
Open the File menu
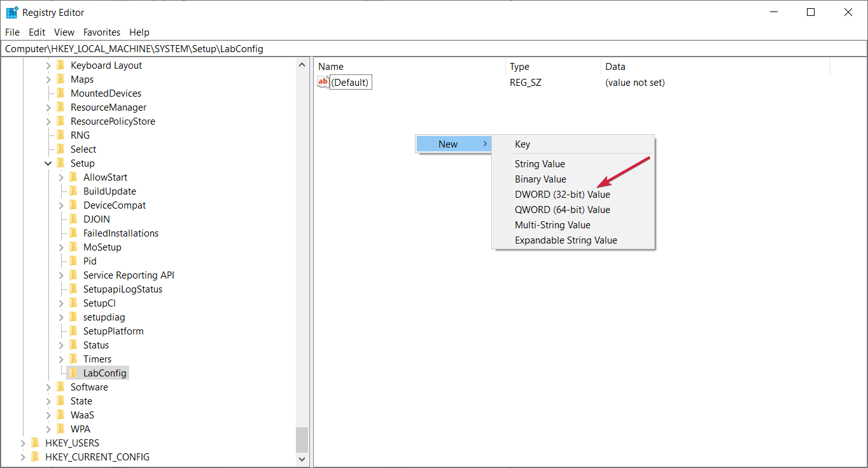(x=12, y=32)
